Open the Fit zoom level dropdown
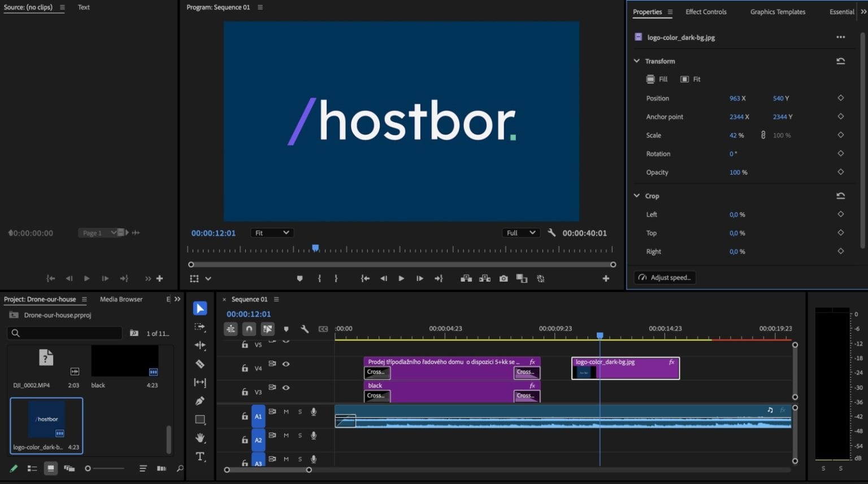Viewport: 868px width, 484px height. [271, 233]
